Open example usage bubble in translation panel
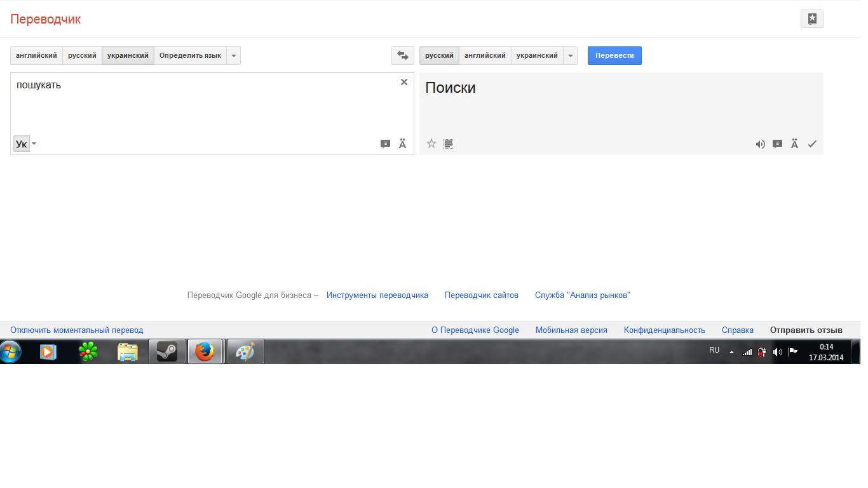Viewport: 868px width, 488px height. (x=777, y=144)
